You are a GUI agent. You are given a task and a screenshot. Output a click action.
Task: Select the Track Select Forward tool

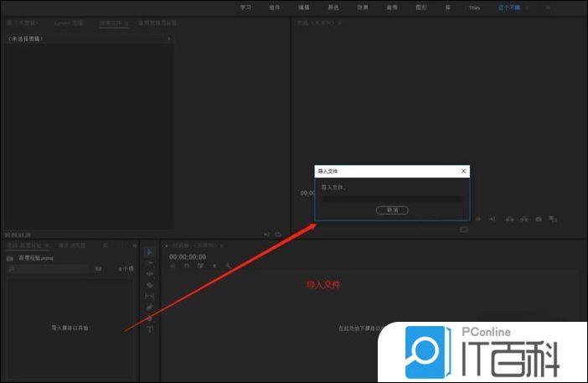tap(150, 263)
